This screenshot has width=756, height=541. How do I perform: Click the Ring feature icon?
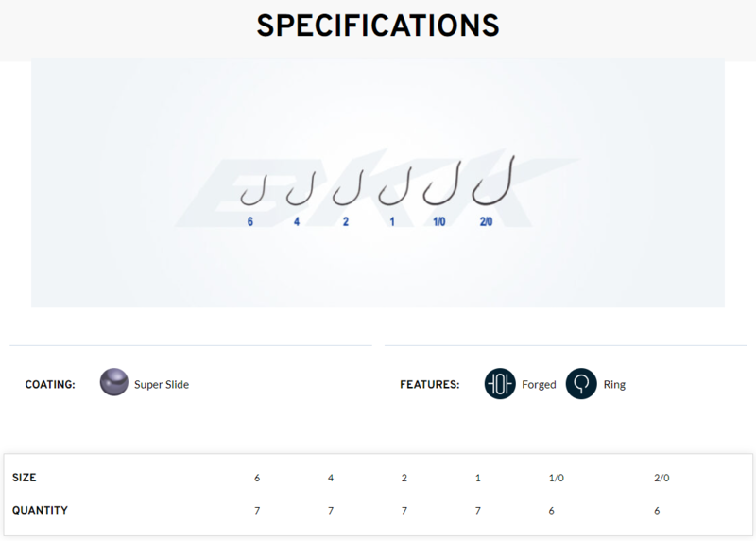pos(581,384)
